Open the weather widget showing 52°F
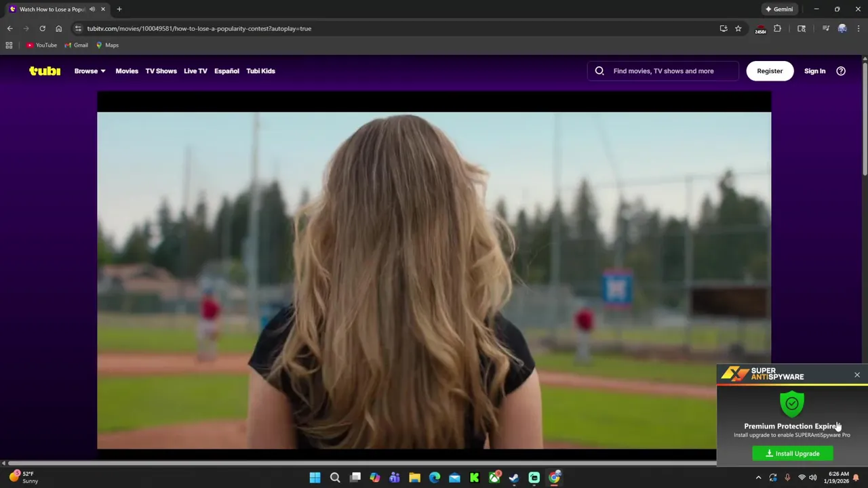 [24, 477]
